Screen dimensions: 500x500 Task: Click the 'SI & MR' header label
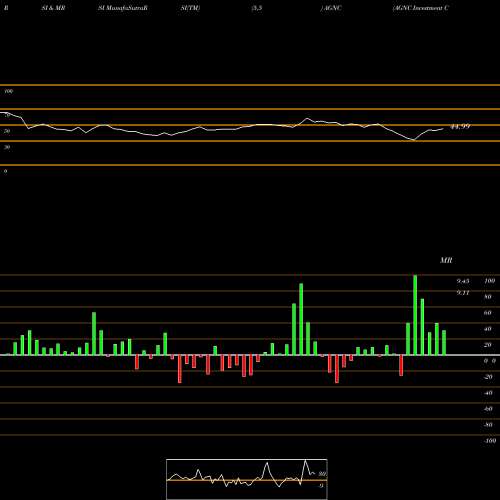click(x=53, y=8)
